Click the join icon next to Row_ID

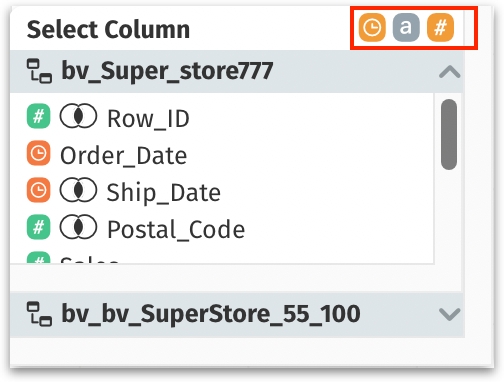pos(78,116)
